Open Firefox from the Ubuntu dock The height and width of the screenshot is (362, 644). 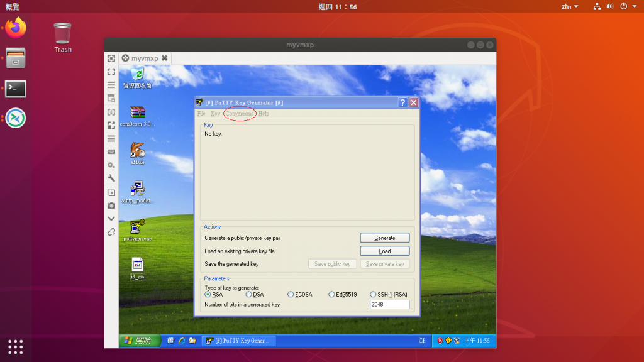click(x=16, y=28)
